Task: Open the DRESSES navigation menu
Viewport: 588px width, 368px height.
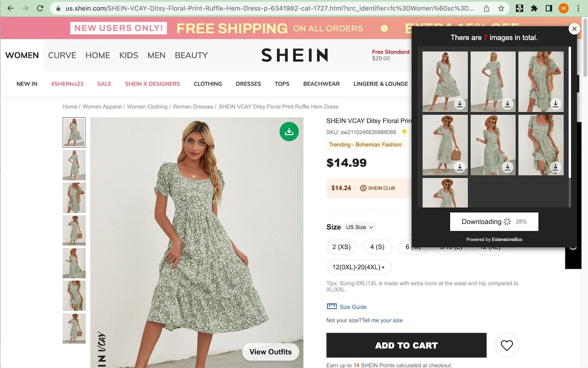Action: tap(248, 84)
